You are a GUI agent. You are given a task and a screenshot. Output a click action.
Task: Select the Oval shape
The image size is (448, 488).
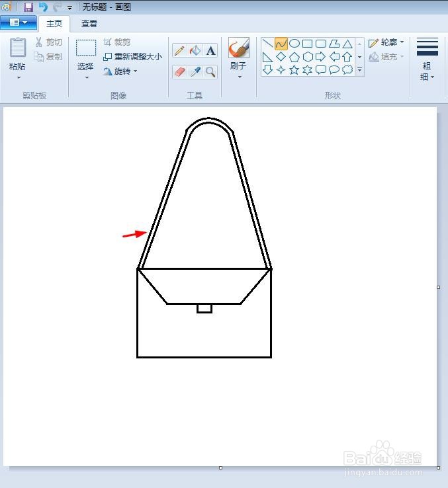(294, 44)
